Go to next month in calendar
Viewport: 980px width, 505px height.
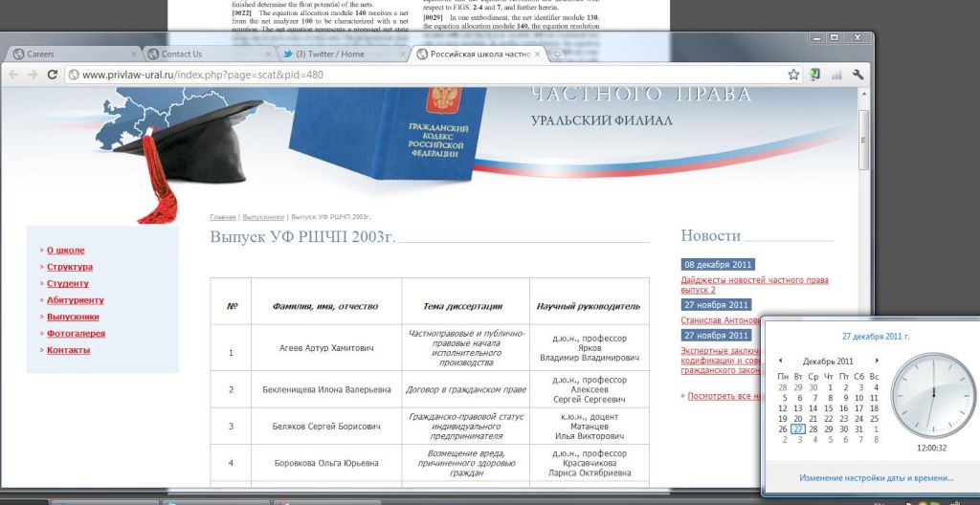pyautogui.click(x=877, y=361)
